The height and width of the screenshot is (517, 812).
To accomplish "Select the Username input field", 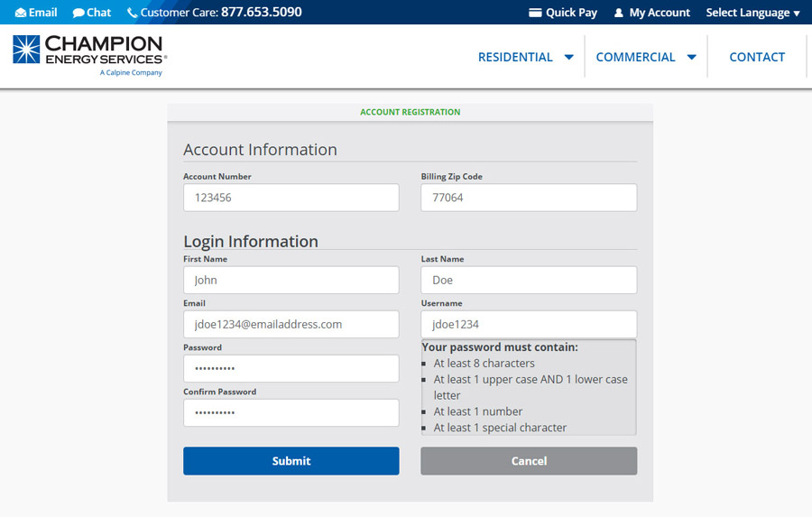I will click(x=529, y=324).
